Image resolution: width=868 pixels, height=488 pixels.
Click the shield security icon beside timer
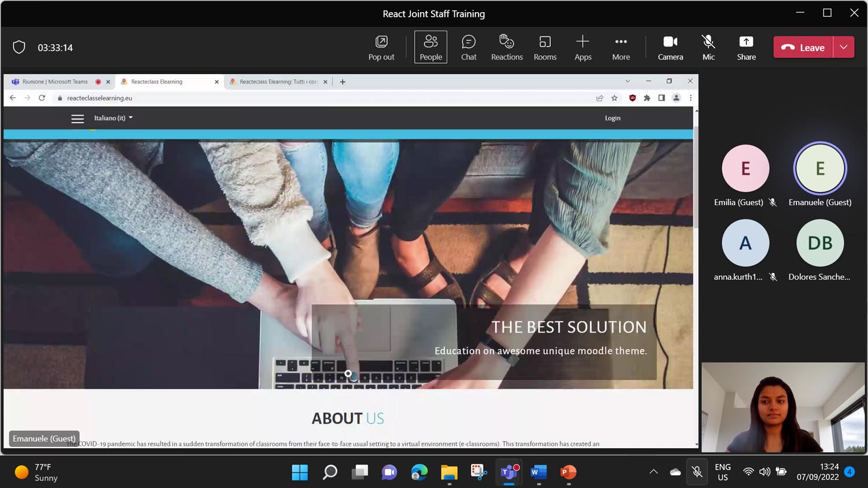[19, 47]
